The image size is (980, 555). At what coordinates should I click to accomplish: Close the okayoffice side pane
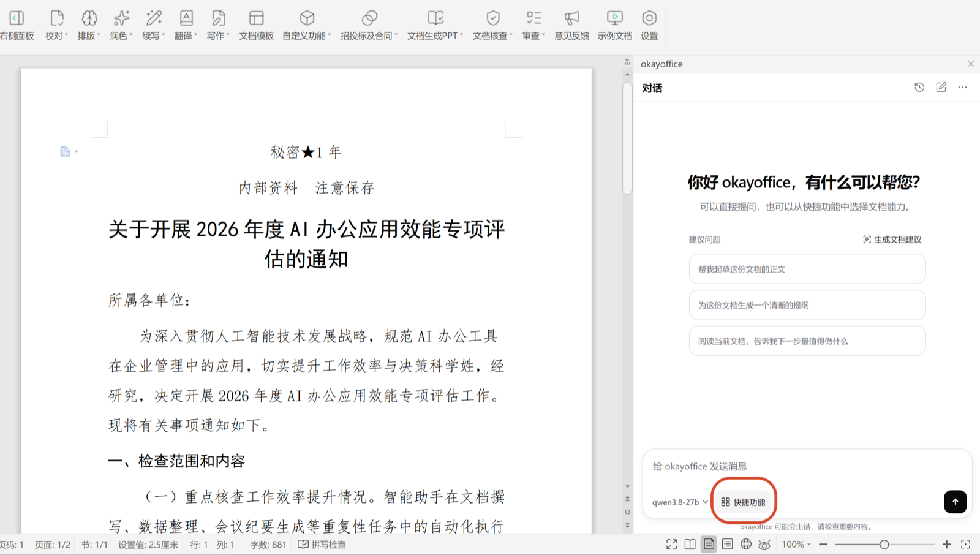click(x=971, y=64)
